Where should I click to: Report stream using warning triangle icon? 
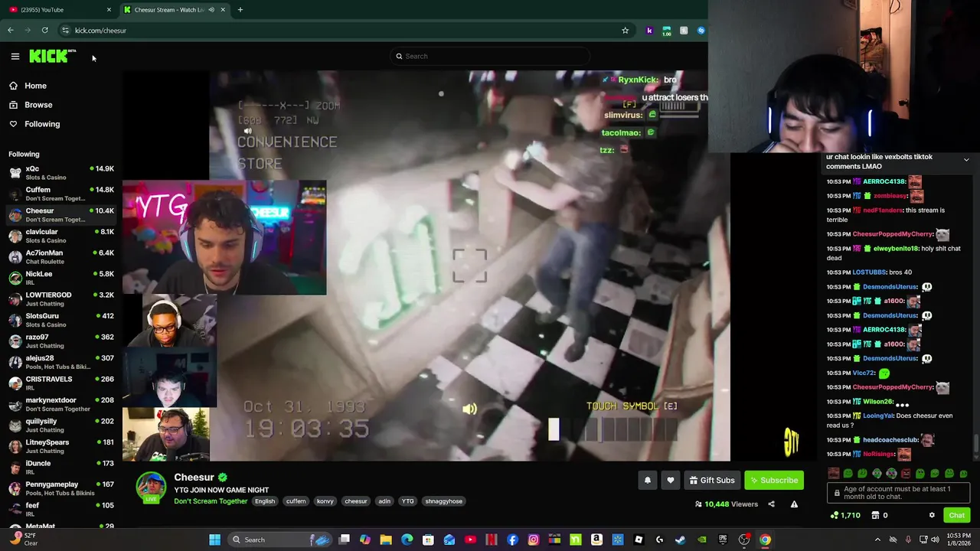click(794, 504)
